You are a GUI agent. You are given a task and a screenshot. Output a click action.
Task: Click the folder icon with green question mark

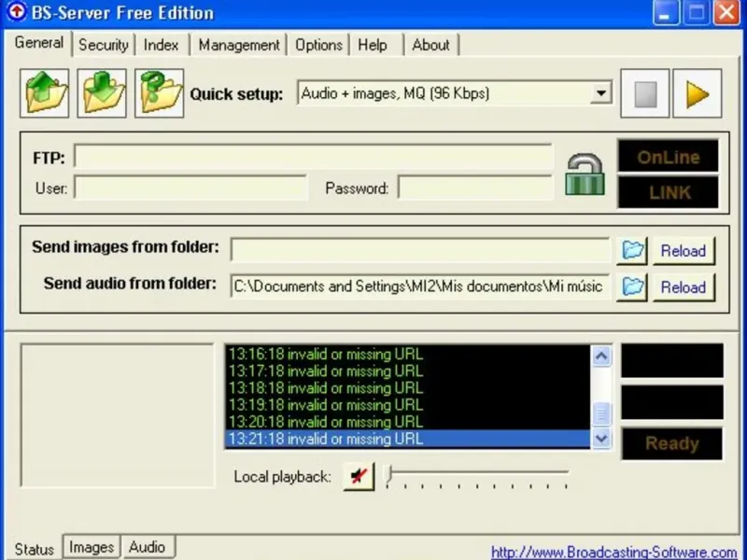pos(159,92)
